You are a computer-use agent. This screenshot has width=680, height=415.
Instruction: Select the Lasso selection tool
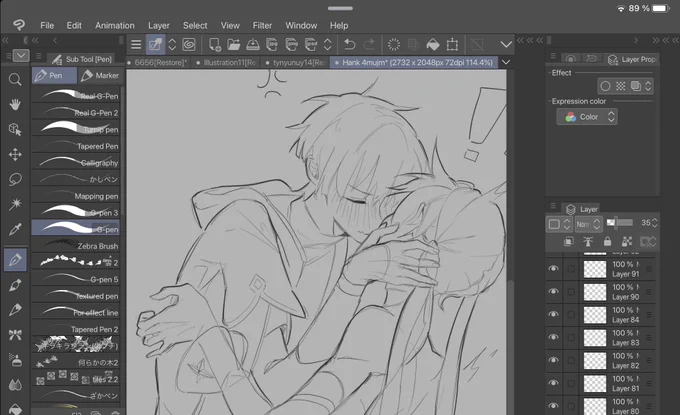[15, 179]
